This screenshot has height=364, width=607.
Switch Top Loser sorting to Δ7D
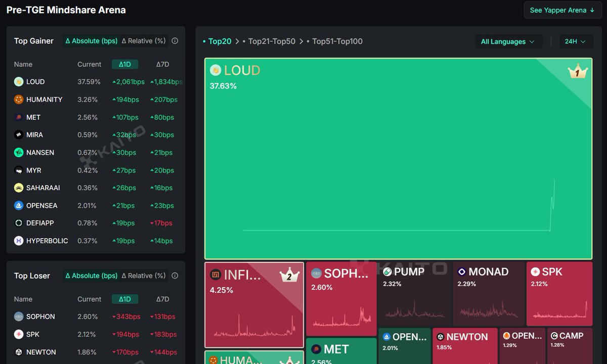162,299
